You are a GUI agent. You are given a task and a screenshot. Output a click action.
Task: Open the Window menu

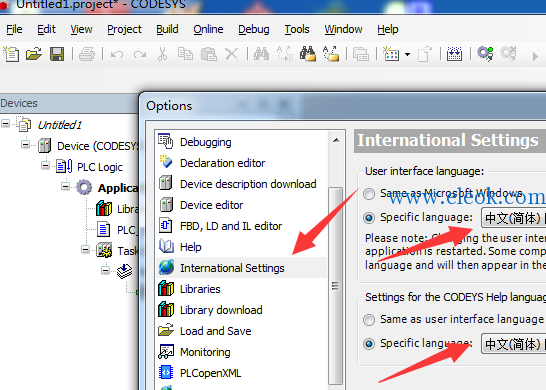[343, 29]
